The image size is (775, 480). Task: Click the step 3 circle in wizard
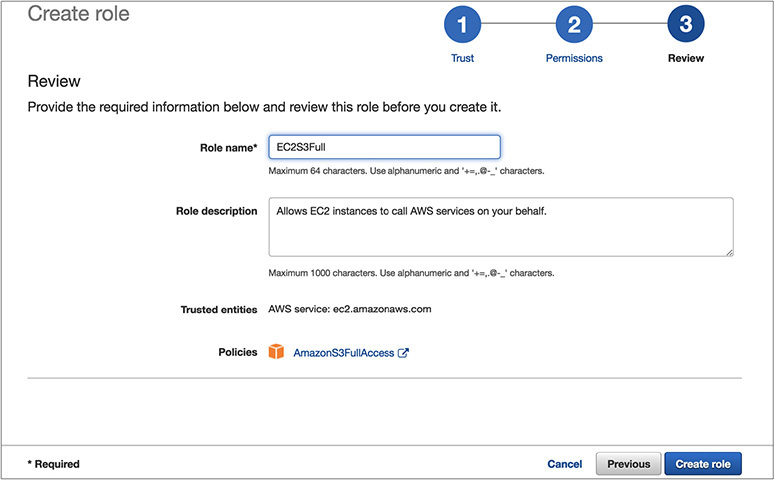click(685, 25)
